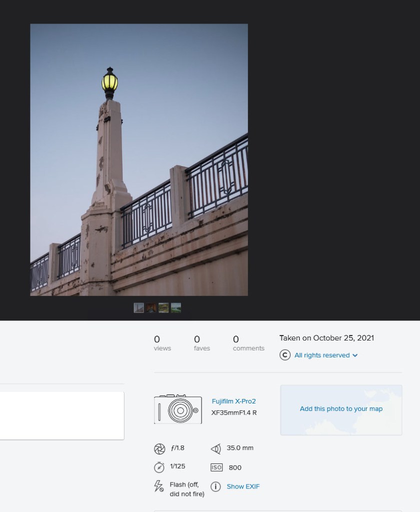
Task: Click Add this photo to your map
Action: tap(341, 409)
